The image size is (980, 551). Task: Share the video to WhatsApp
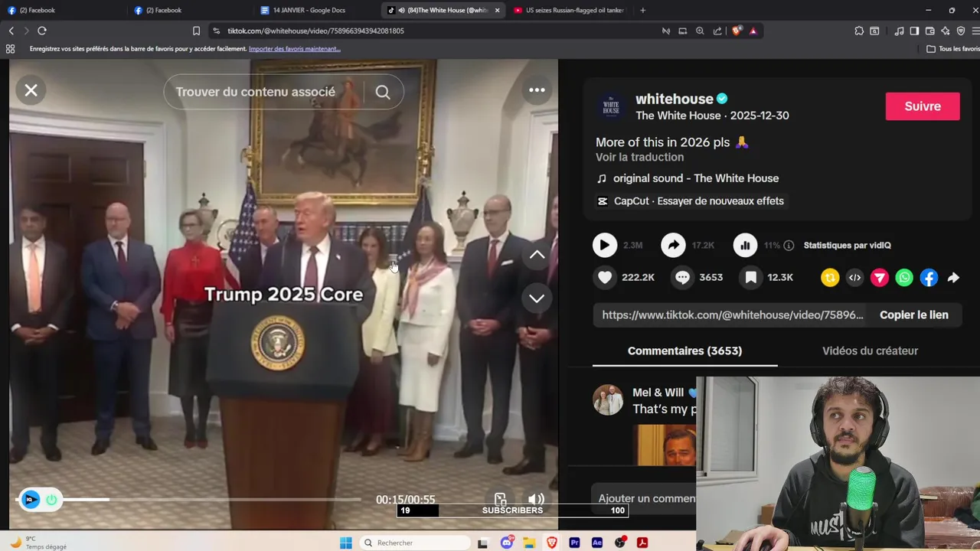click(904, 278)
